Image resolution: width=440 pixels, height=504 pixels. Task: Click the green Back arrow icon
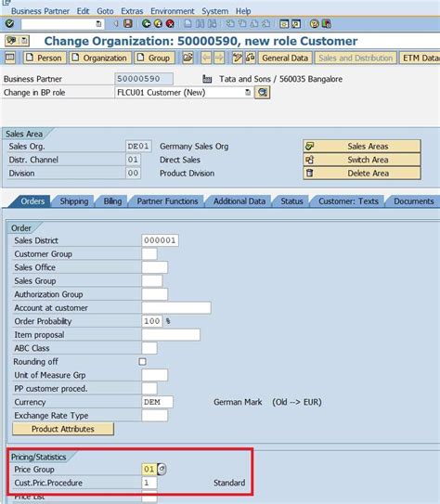[x=147, y=24]
